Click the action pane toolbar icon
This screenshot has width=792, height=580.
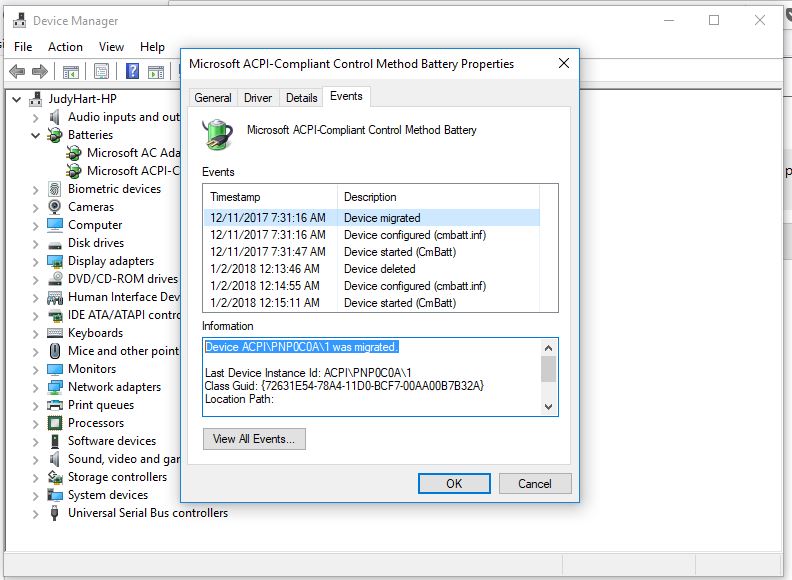156,72
